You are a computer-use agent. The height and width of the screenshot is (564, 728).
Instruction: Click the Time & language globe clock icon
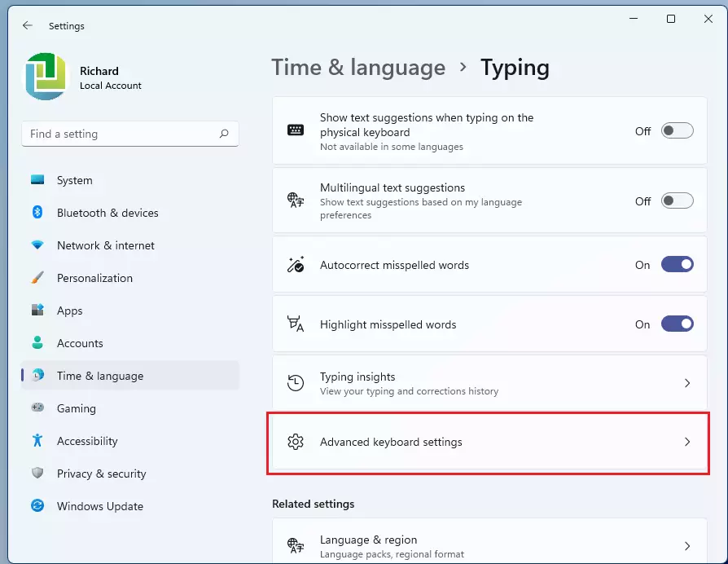tap(37, 375)
